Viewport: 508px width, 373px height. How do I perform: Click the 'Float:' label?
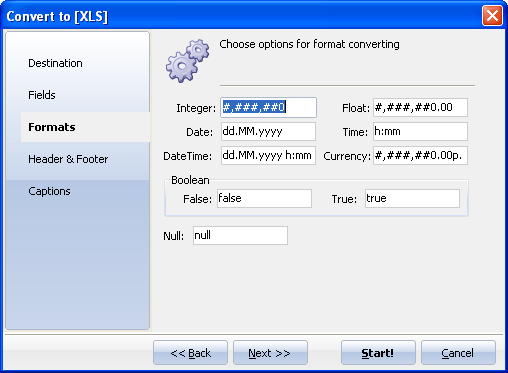pyautogui.click(x=356, y=108)
